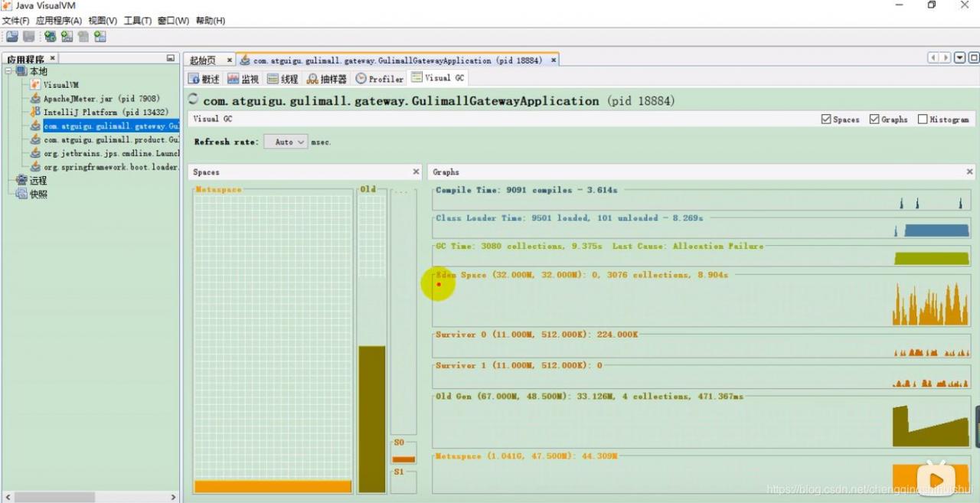This screenshot has width=980, height=503.
Task: Click the first Load Snapshot toolbar icon
Action: pos(11,36)
